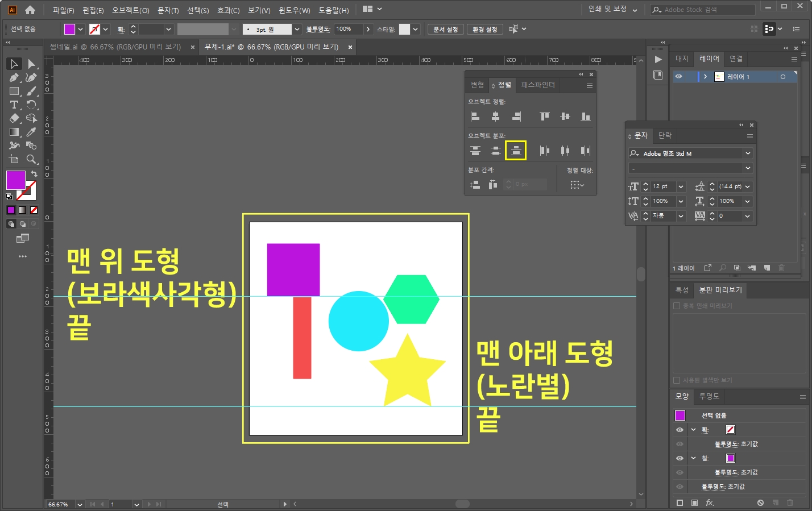Click the fill color swatch in control bar

coord(69,29)
